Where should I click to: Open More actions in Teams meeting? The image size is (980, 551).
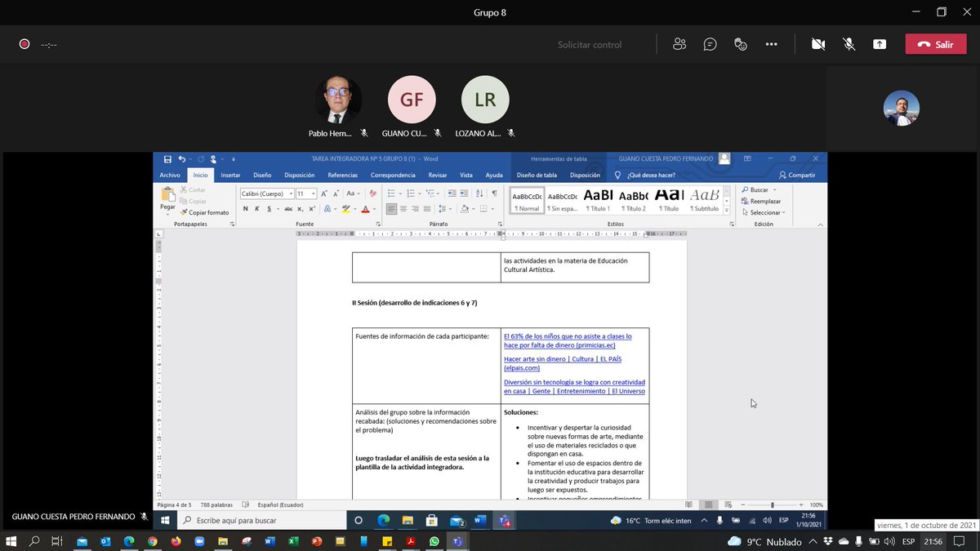pyautogui.click(x=771, y=44)
